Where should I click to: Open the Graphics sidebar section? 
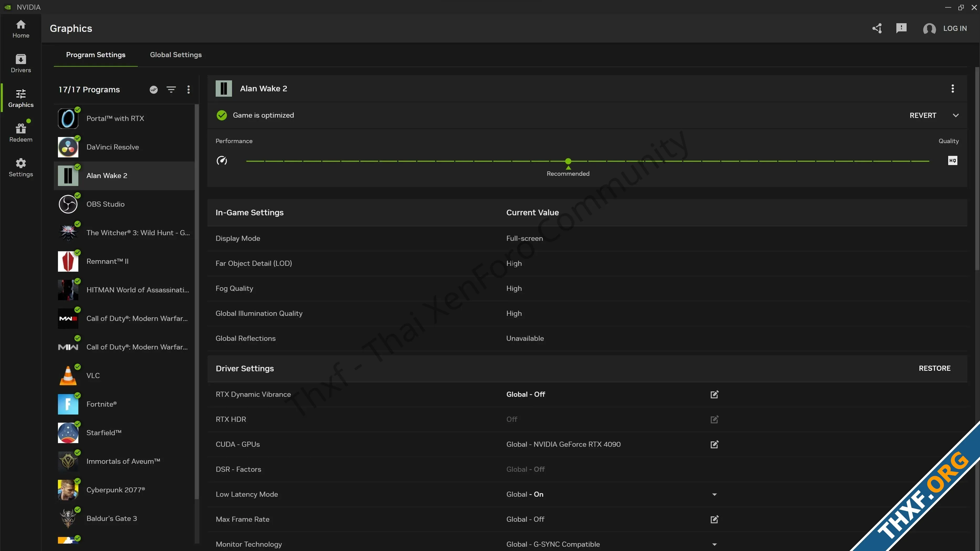click(20, 98)
